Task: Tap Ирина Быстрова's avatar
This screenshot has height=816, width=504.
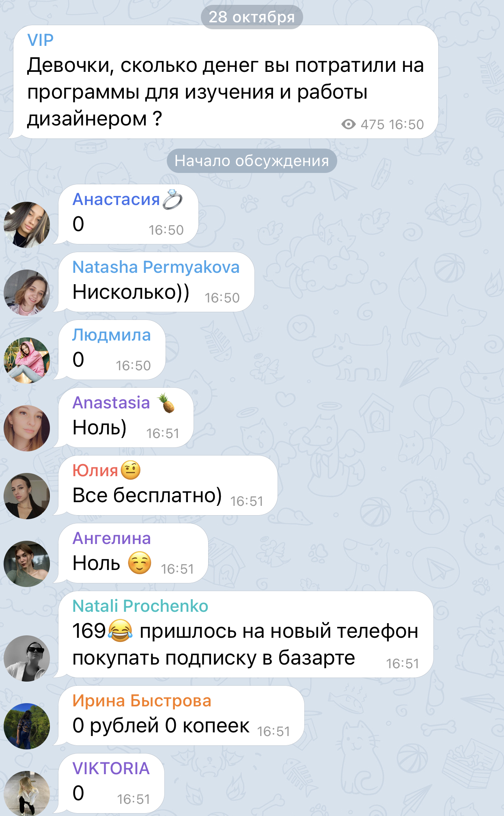Action: [x=27, y=726]
